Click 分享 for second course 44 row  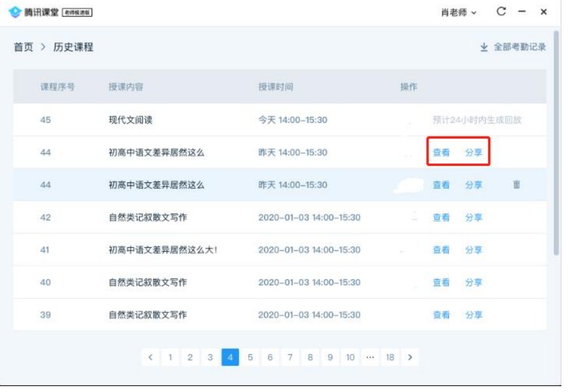[x=473, y=185]
